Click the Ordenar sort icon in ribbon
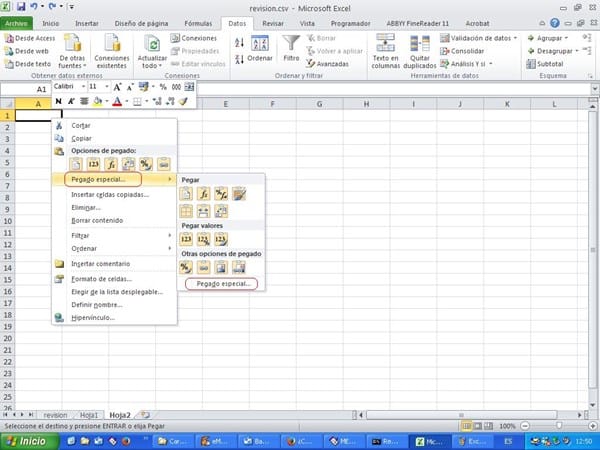 [260, 47]
